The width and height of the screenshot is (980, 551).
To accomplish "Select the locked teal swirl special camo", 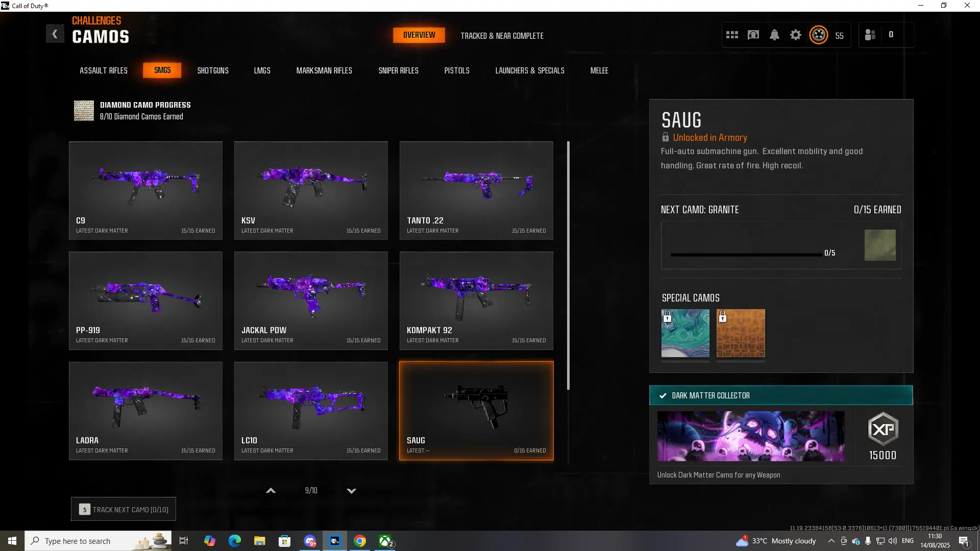I will tap(685, 333).
